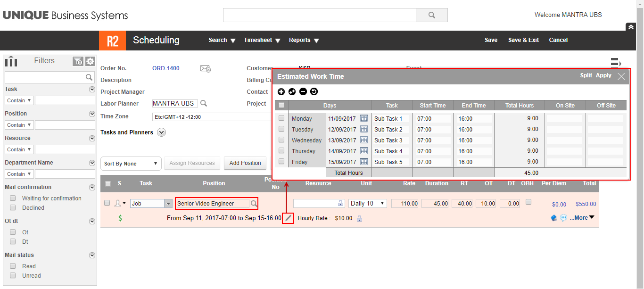Click the mail envelope icon beside ORD-1400

point(205,69)
